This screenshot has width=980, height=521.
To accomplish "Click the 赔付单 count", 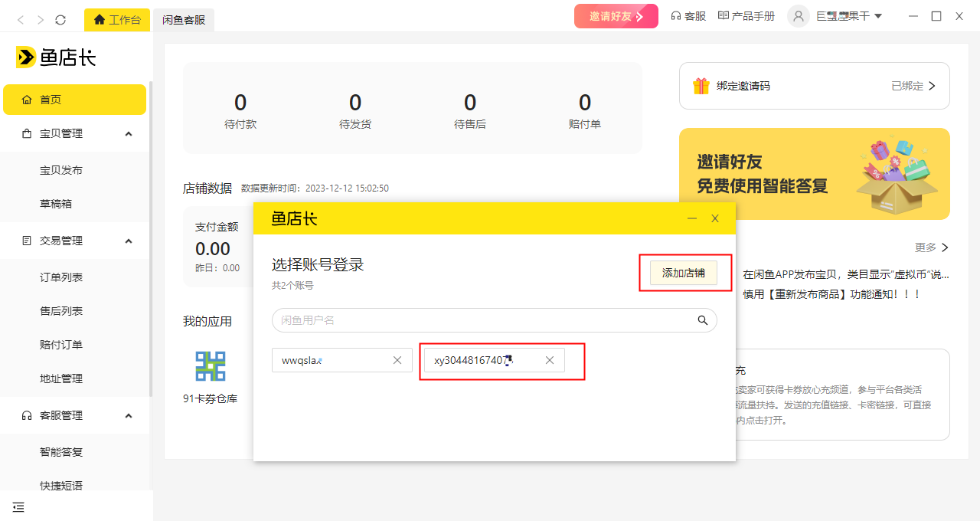I will pyautogui.click(x=585, y=103).
